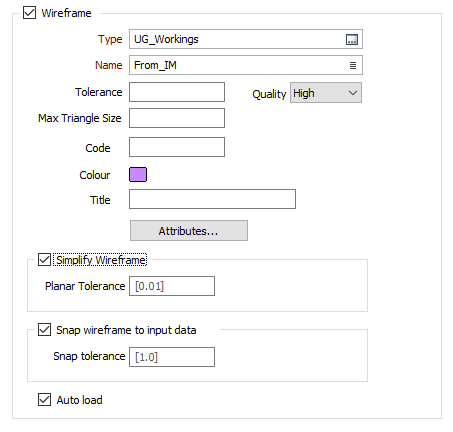Open the Type browse ellipsis icon
This screenshot has width=453, height=432.
[x=352, y=39]
